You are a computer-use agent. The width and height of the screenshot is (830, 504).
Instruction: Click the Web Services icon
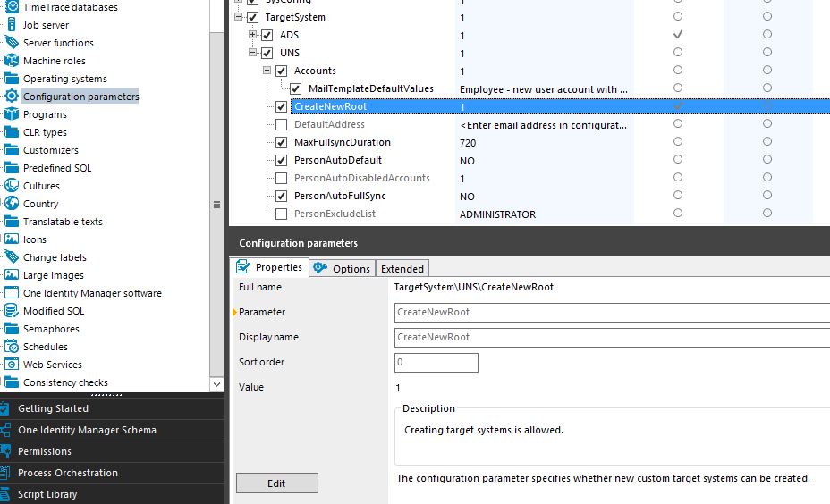click(x=11, y=365)
